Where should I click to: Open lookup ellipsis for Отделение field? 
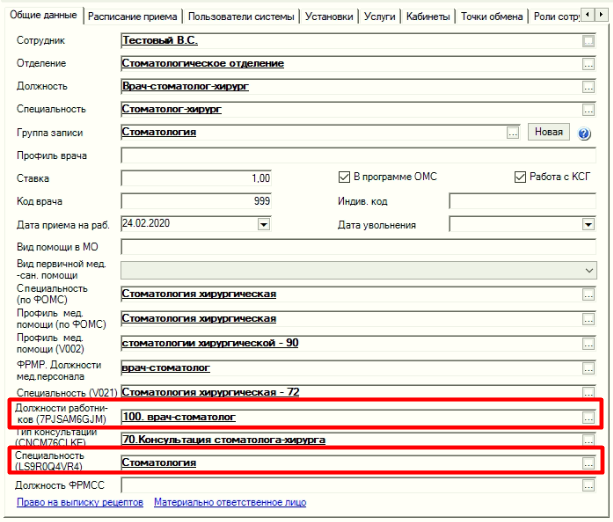coord(588,64)
